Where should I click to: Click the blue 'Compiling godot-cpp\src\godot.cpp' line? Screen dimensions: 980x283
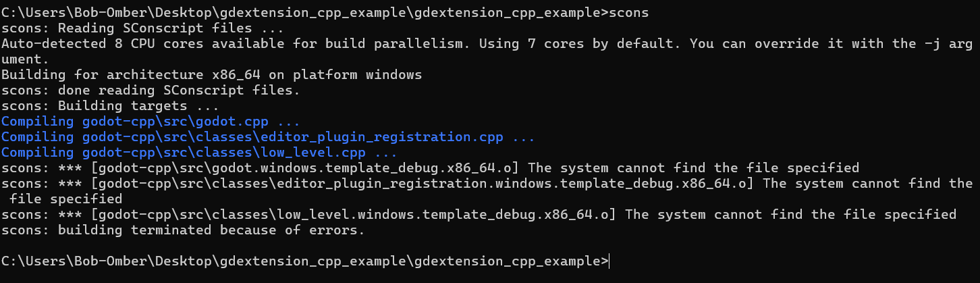151,121
